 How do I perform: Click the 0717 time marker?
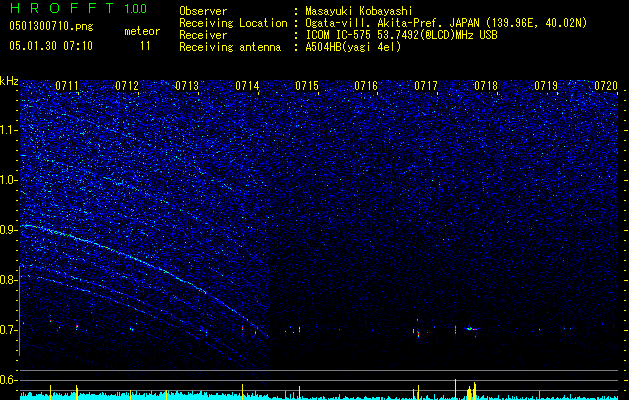pos(426,86)
